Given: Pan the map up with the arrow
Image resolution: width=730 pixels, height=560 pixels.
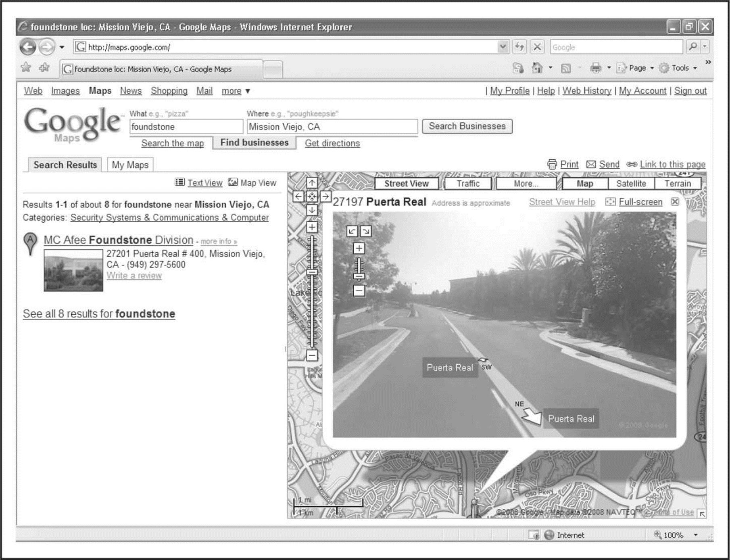Looking at the screenshot, I should tap(312, 183).
